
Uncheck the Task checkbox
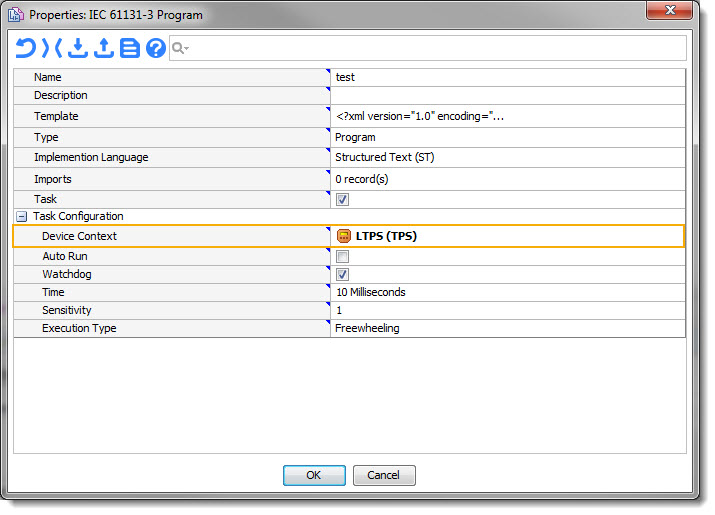(x=342, y=200)
